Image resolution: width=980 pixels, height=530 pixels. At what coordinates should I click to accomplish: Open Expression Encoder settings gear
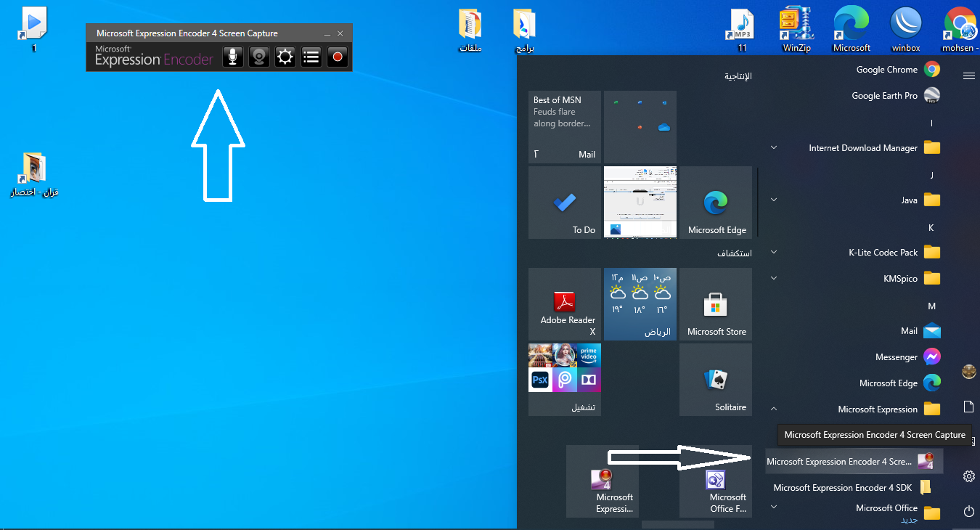pyautogui.click(x=285, y=57)
